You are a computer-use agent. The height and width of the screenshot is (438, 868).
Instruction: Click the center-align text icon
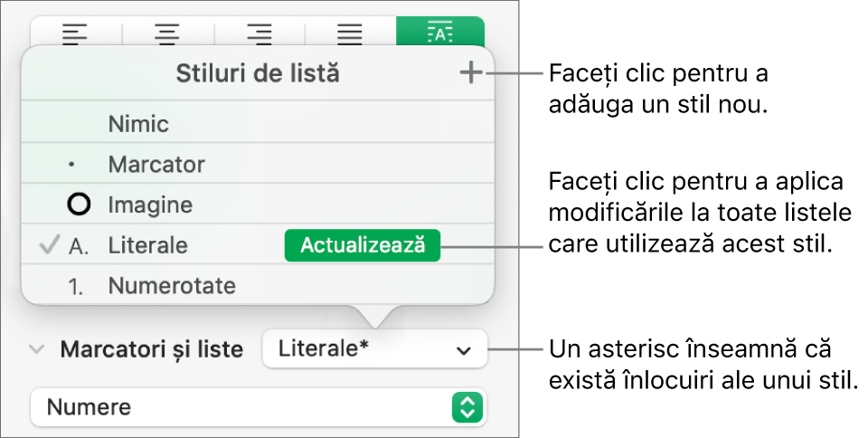167,34
